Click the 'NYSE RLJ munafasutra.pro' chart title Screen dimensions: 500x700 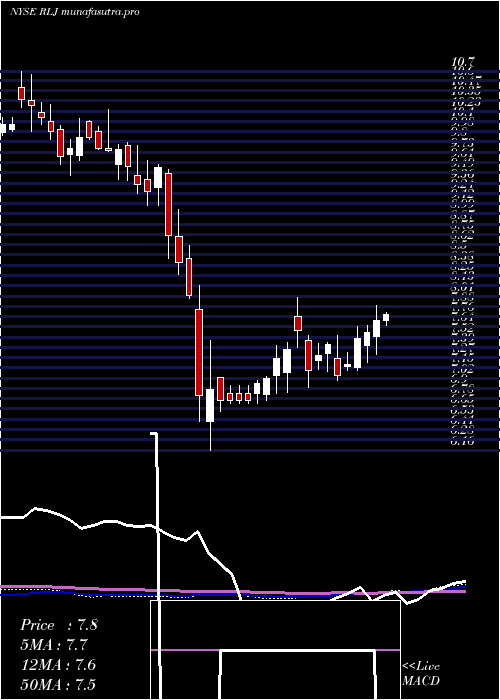click(x=75, y=12)
